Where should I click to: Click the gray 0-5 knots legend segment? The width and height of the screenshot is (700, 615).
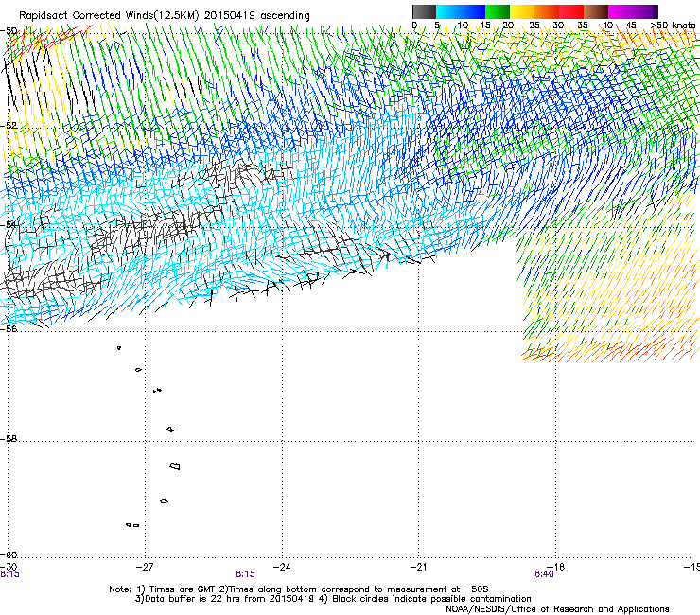pos(424,11)
